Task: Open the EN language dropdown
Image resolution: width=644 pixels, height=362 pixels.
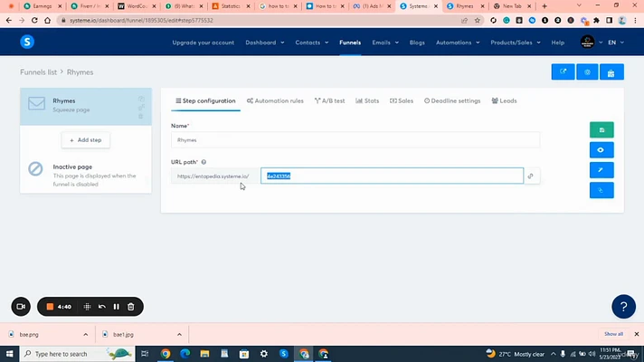Action: point(615,43)
